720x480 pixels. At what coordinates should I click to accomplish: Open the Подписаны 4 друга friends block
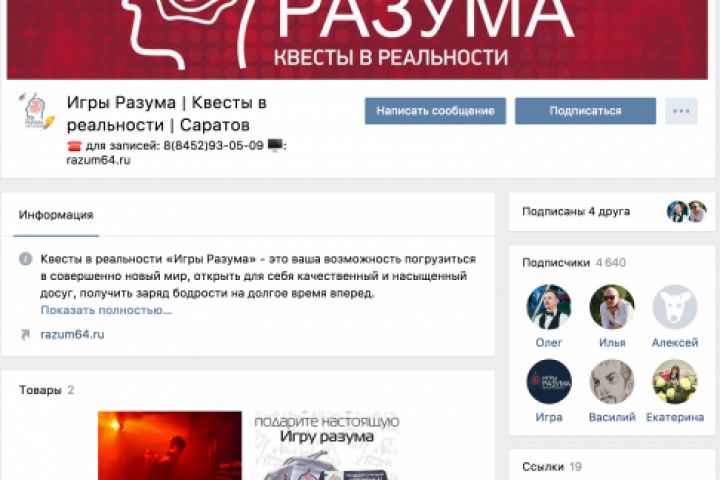(612, 212)
